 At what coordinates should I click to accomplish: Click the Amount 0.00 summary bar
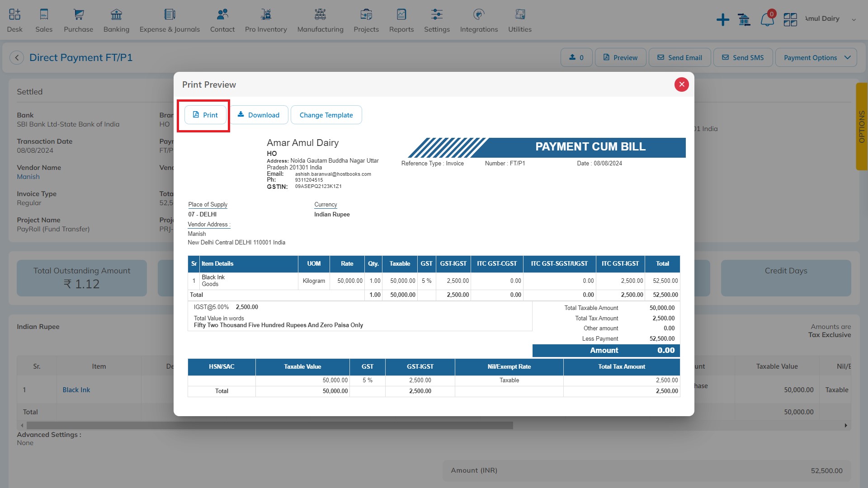coord(606,350)
